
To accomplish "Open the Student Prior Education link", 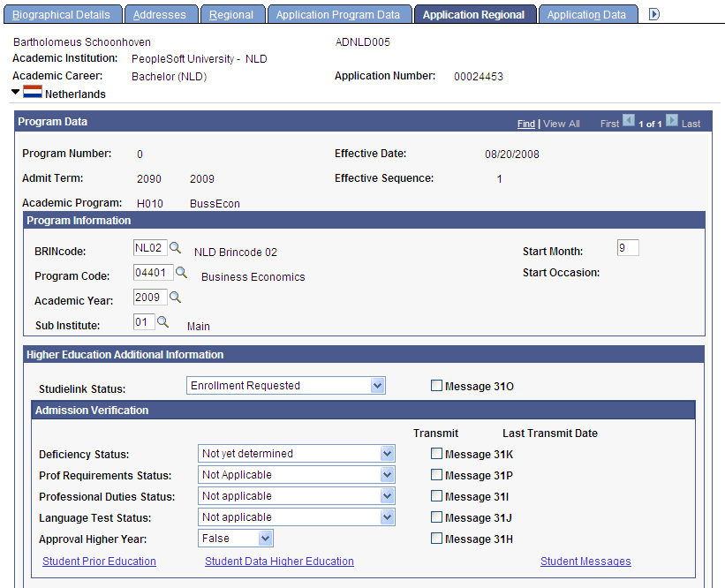I will click(99, 561).
